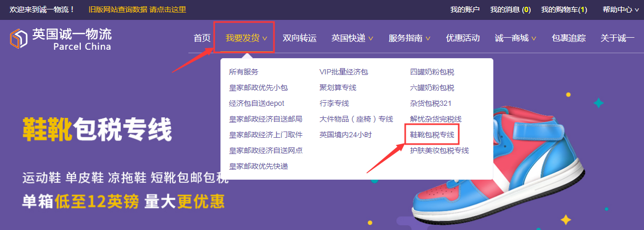
Task: Open the 诚一商城 dropdown chevron
Action: [x=534, y=38]
